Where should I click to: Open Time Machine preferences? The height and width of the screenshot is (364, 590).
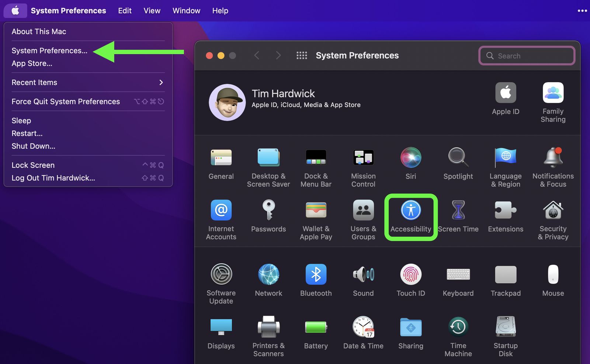pyautogui.click(x=458, y=336)
